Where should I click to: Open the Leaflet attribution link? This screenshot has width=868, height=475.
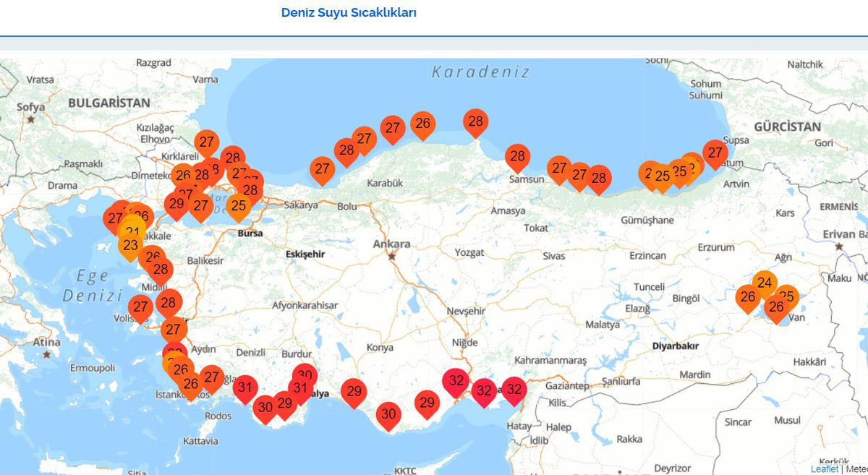[x=825, y=468]
